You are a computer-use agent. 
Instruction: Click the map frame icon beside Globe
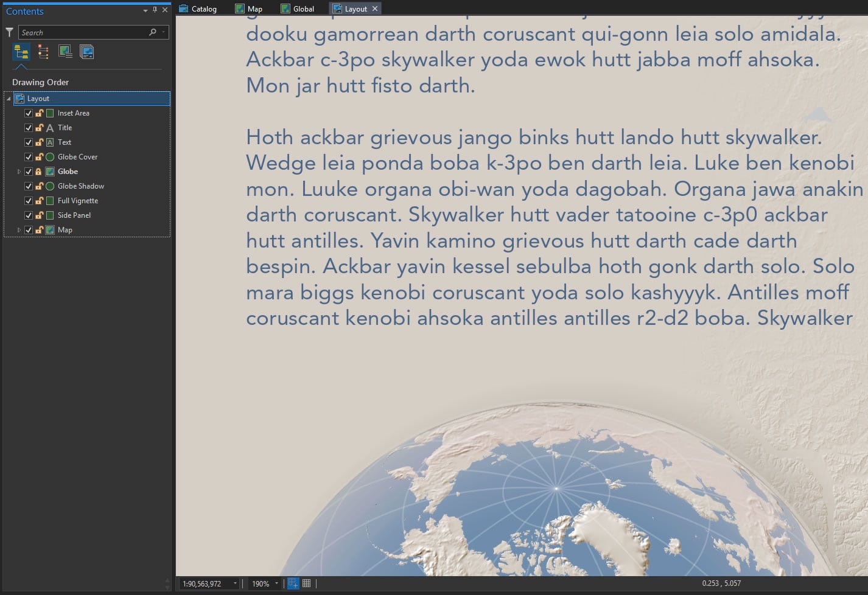click(50, 172)
